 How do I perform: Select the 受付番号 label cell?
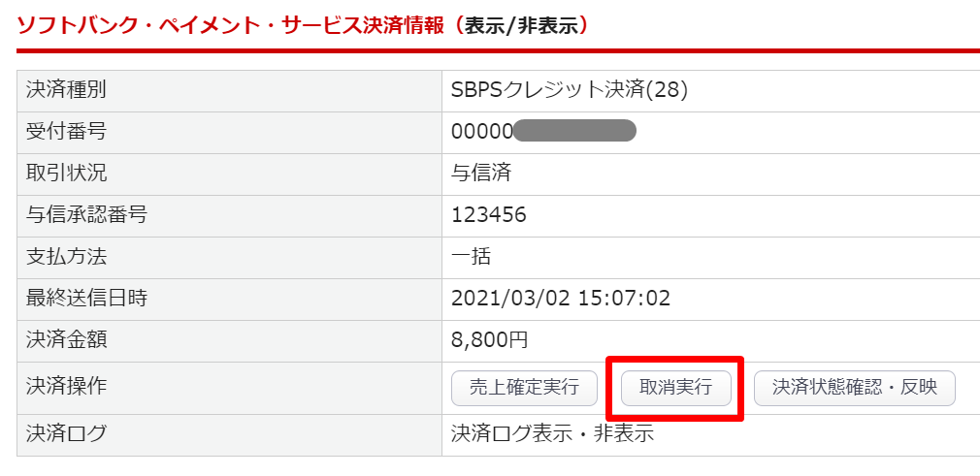(67, 132)
